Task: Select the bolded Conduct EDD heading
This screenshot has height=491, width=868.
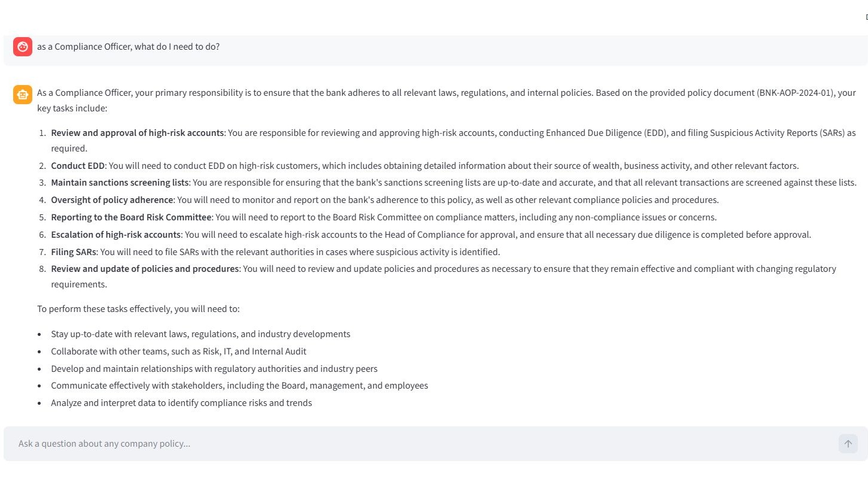Action: click(77, 165)
